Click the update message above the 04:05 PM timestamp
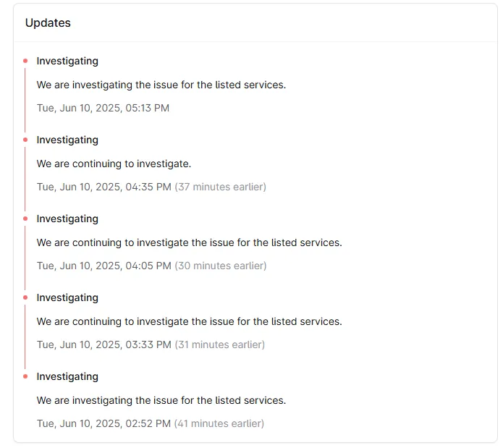503x448 pixels. 189,242
